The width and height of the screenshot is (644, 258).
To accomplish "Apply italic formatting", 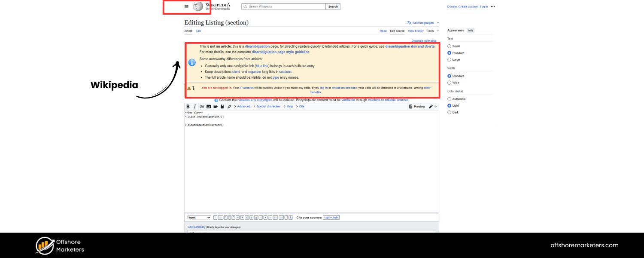I will (x=194, y=106).
